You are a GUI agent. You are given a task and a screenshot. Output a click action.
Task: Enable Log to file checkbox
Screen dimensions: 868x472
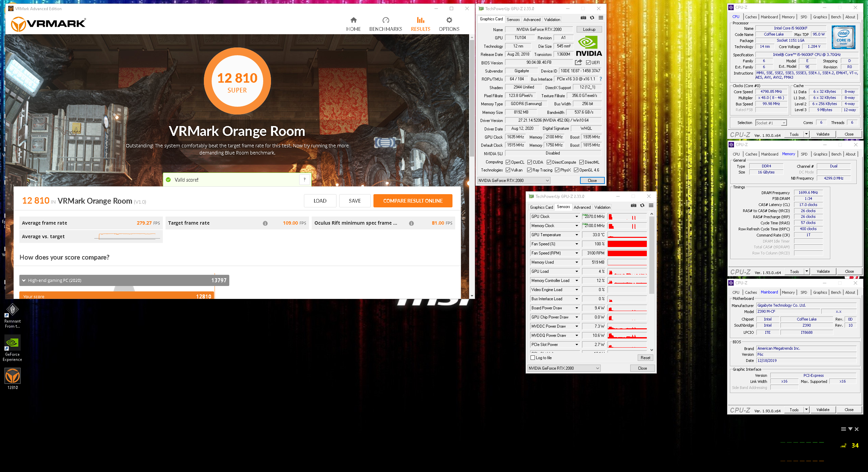click(533, 358)
